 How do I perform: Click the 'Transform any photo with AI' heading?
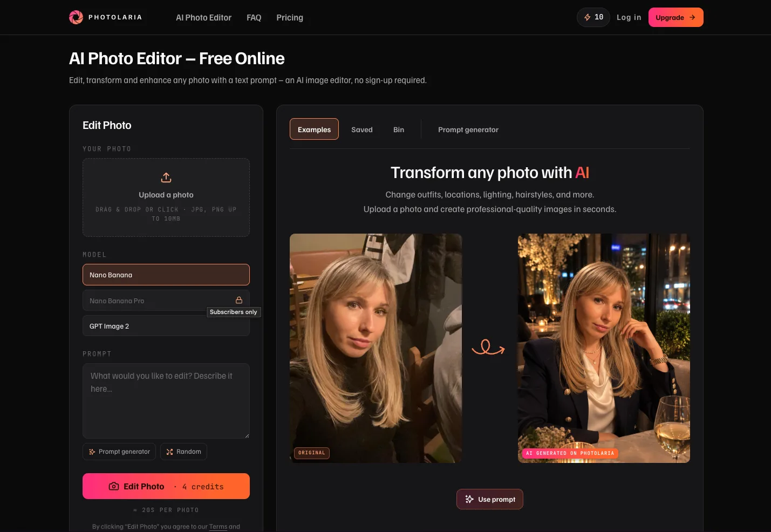(490, 173)
